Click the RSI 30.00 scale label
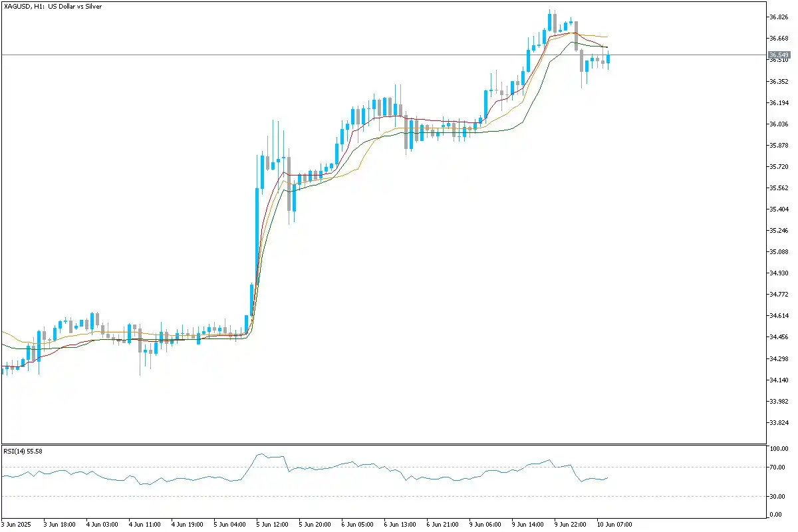 pyautogui.click(x=779, y=496)
